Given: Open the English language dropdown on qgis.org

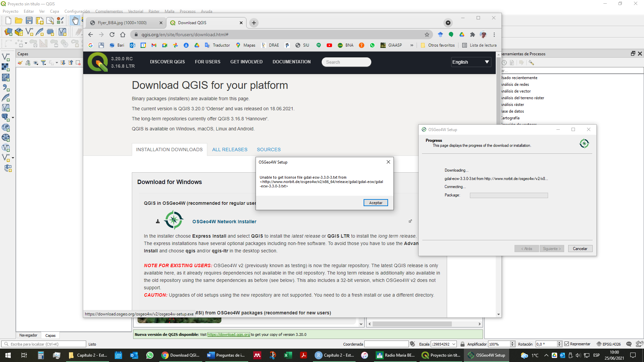Looking at the screenshot, I should pyautogui.click(x=471, y=62).
